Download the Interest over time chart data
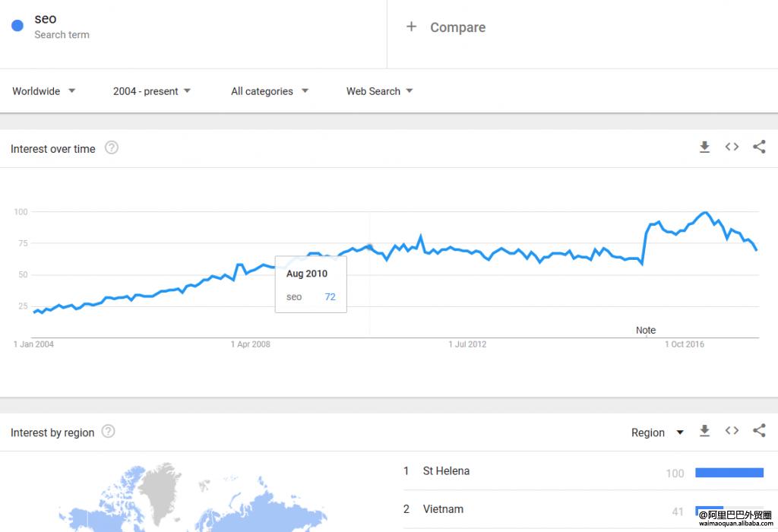The height and width of the screenshot is (532, 778). [x=704, y=147]
